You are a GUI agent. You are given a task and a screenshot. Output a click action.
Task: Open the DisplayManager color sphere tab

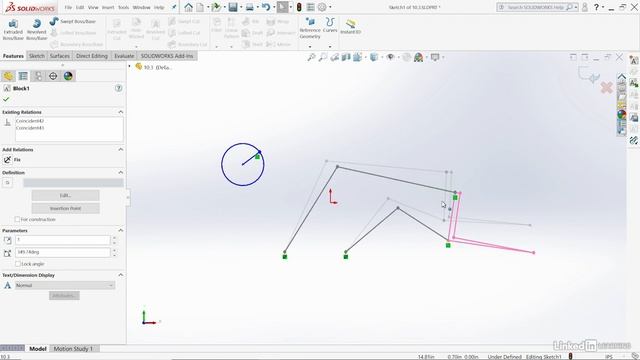click(x=68, y=76)
